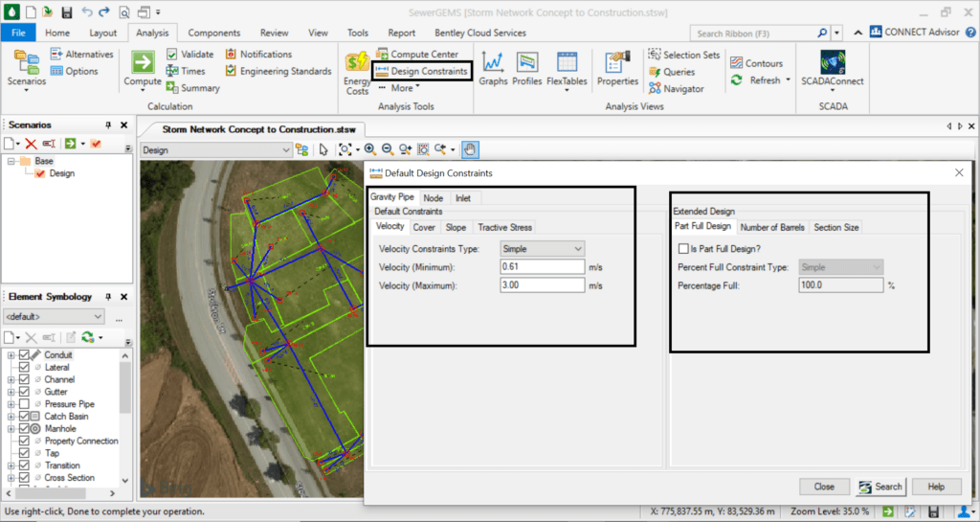Open the Times tool
This screenshot has height=522, width=980.
(186, 71)
